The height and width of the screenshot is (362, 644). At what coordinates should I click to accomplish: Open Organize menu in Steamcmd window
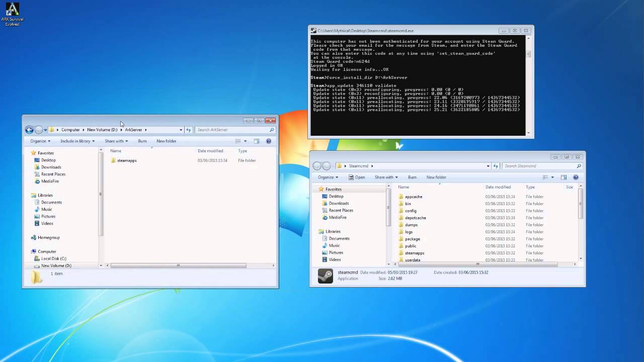[328, 177]
